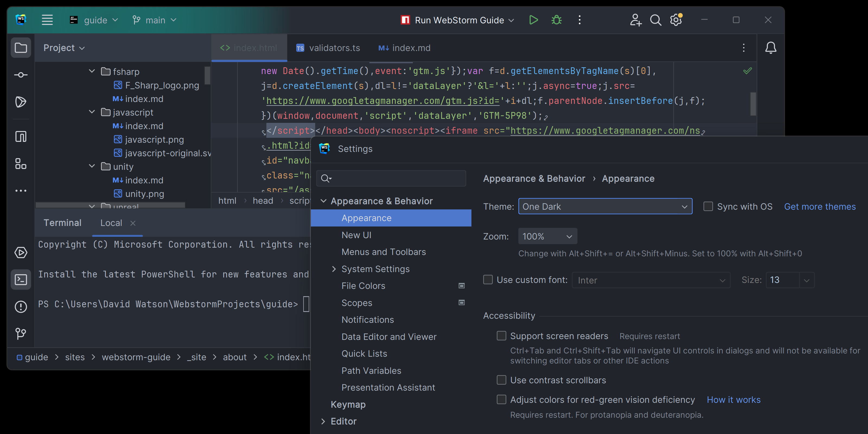Open the main hamburger menu

pos(47,20)
